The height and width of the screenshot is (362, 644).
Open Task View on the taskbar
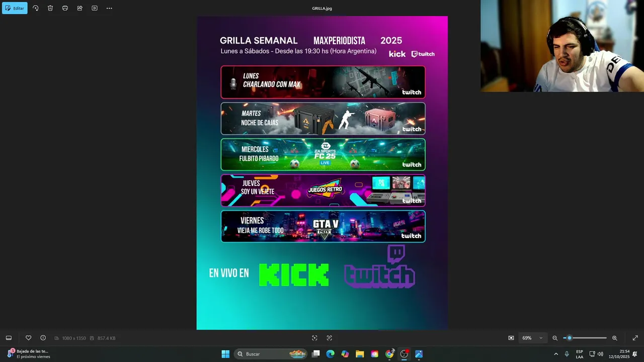[316, 354]
